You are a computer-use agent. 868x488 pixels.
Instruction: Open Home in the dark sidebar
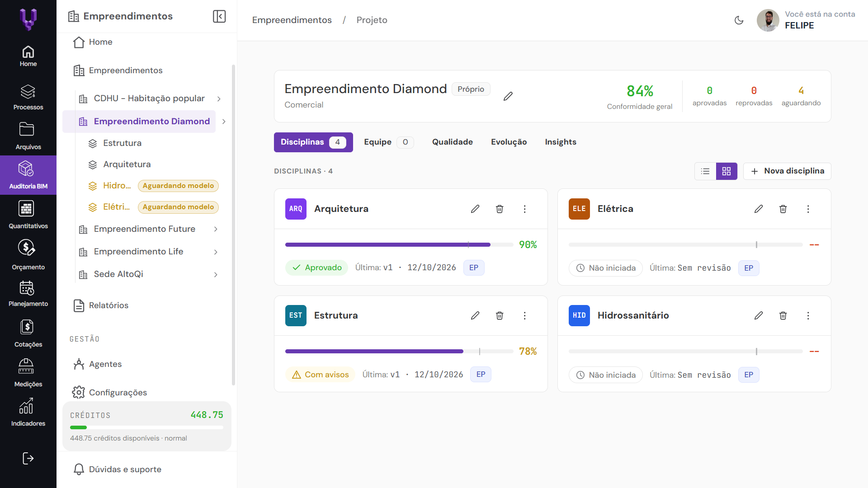click(x=28, y=56)
